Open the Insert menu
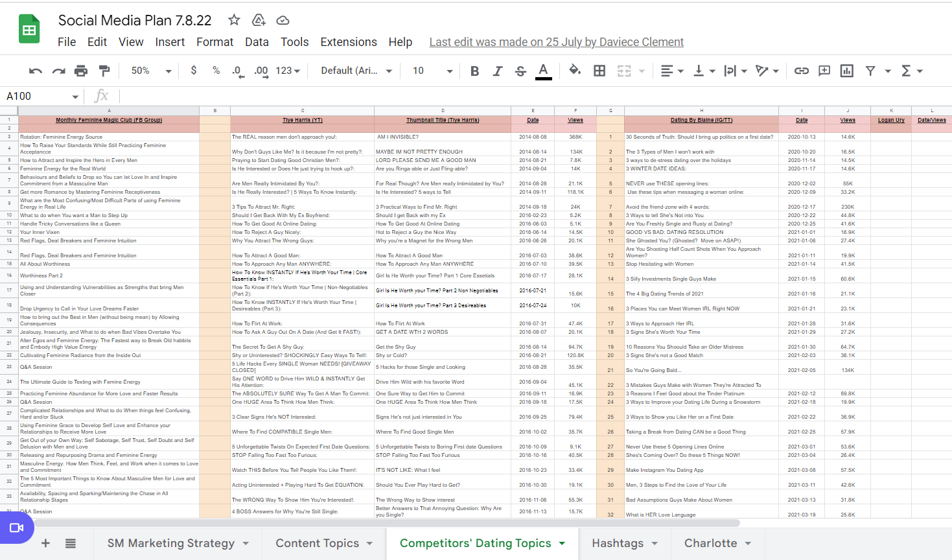952x560 pixels. tap(170, 42)
